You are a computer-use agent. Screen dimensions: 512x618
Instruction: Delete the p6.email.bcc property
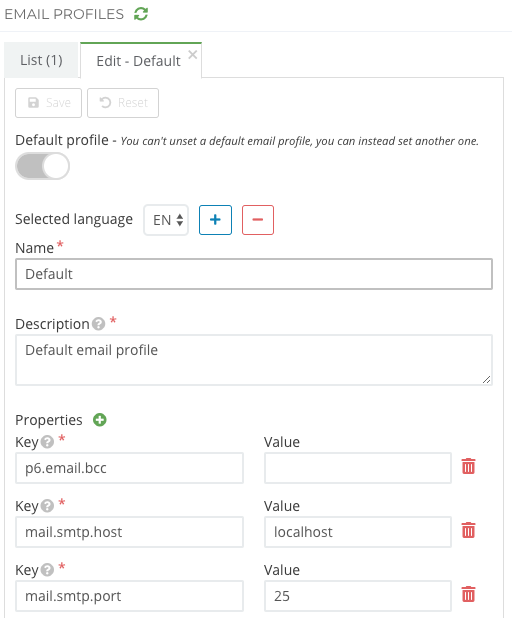(468, 466)
